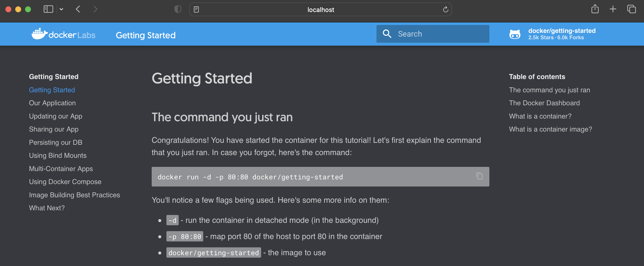Toggle reader view in address bar
The height and width of the screenshot is (266, 644).
196,10
